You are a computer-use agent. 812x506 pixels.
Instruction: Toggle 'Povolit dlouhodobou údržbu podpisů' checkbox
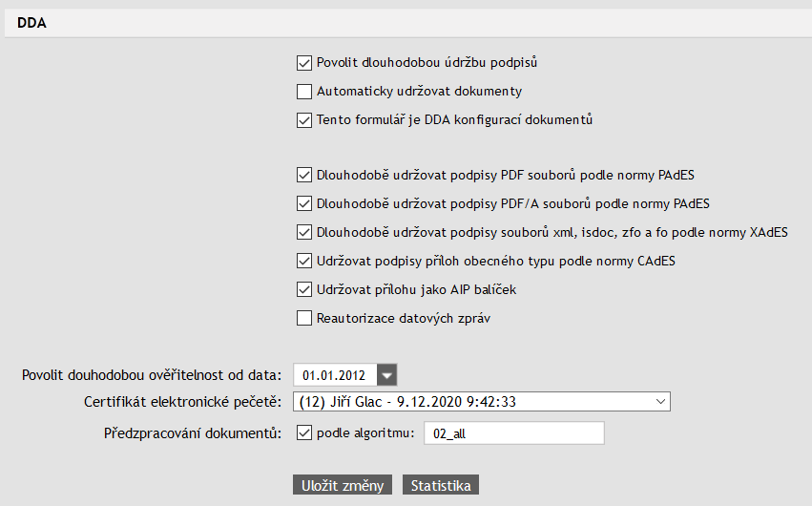pyautogui.click(x=304, y=64)
